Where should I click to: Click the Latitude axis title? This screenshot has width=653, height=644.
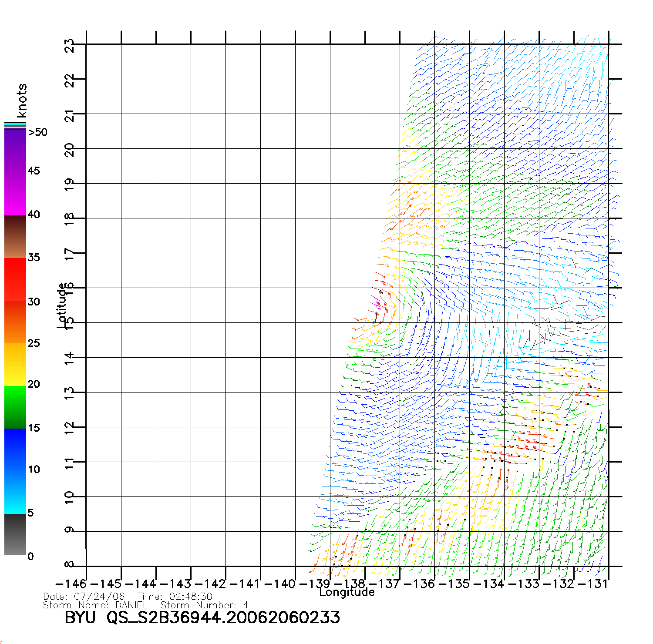[62, 305]
